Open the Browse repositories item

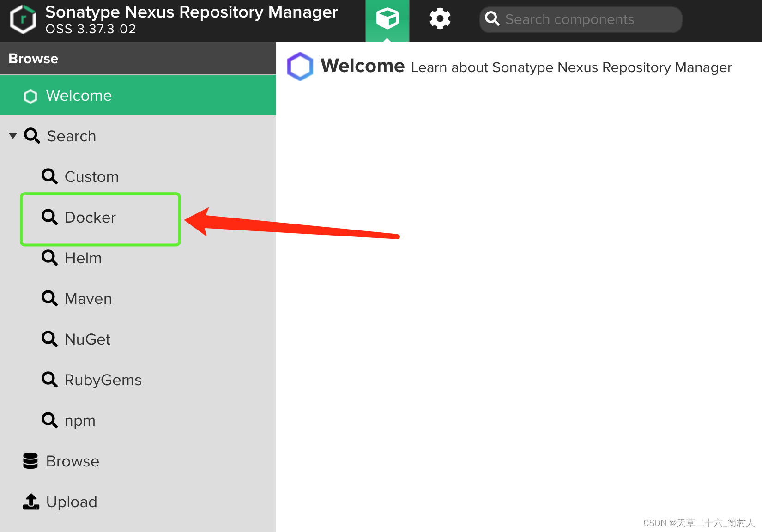(73, 461)
